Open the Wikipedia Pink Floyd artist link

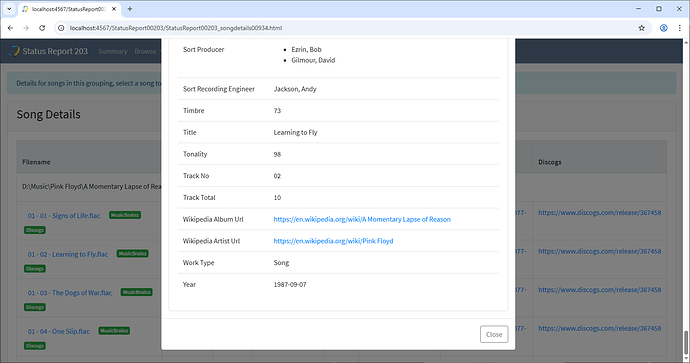333,241
